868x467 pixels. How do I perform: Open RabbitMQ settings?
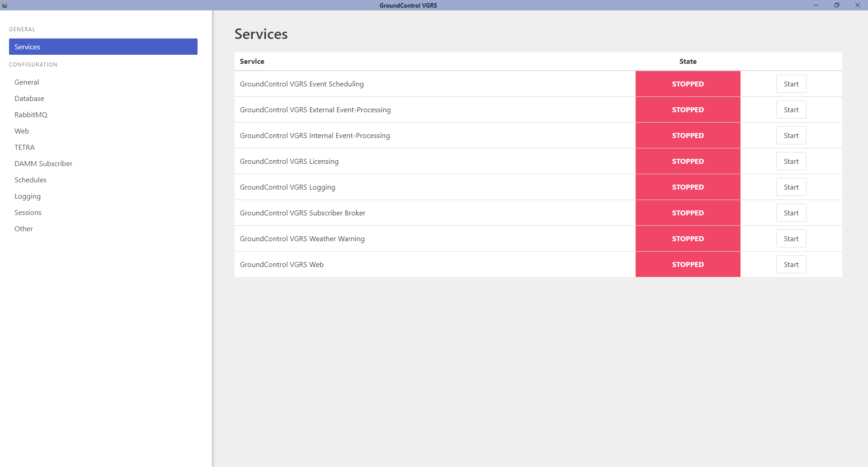(x=31, y=114)
